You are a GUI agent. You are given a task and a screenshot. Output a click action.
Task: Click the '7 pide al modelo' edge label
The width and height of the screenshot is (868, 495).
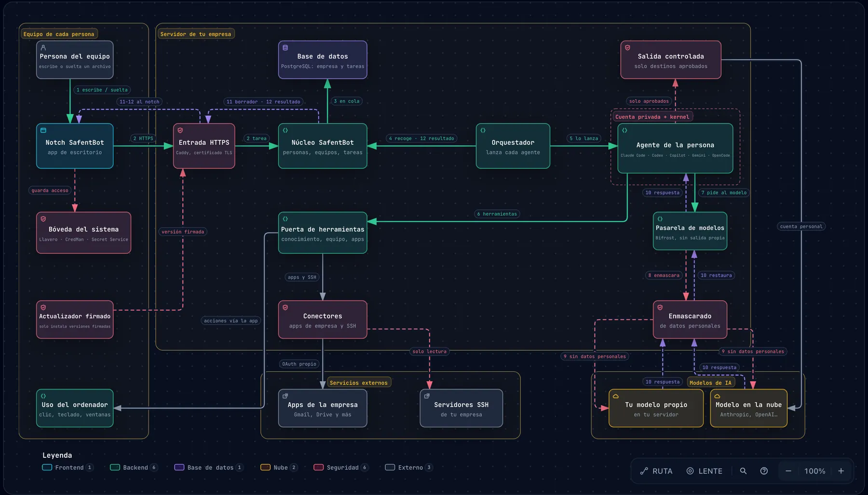724,193
